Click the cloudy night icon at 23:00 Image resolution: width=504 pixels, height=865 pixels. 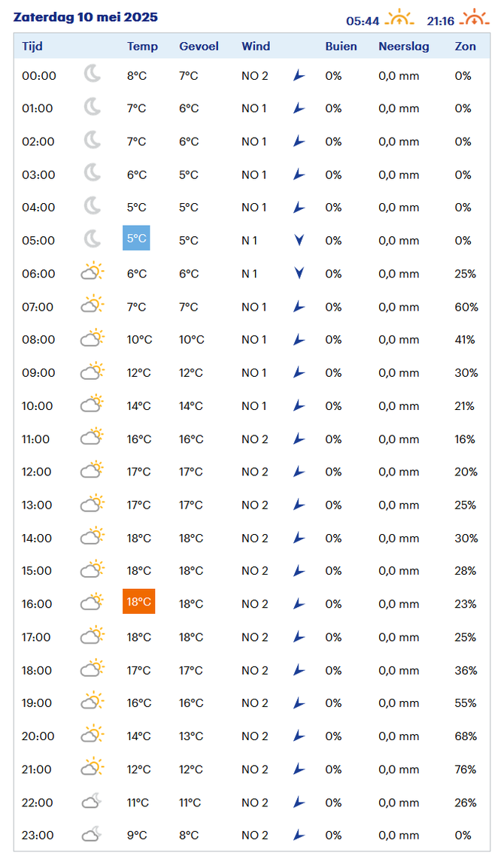[x=92, y=833]
